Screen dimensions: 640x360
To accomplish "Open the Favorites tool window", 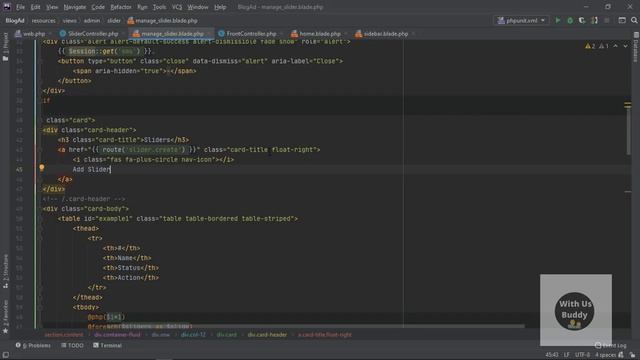I will click(5, 317).
